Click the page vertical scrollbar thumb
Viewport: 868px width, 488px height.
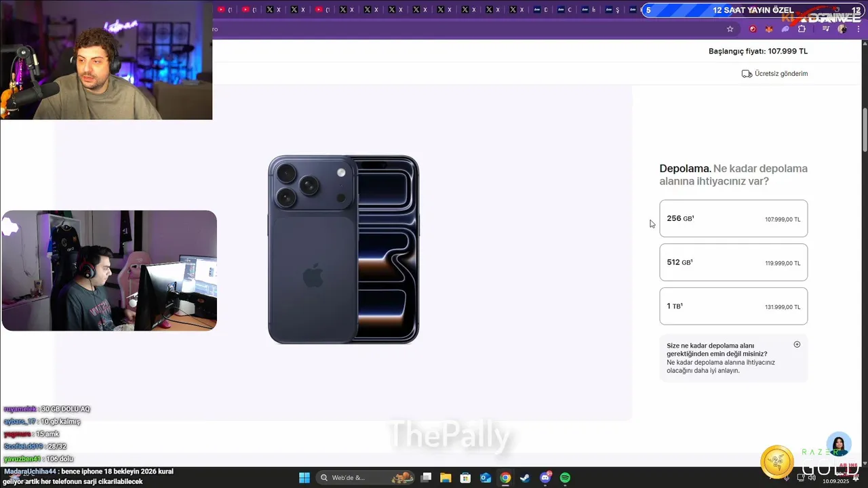pos(865,130)
